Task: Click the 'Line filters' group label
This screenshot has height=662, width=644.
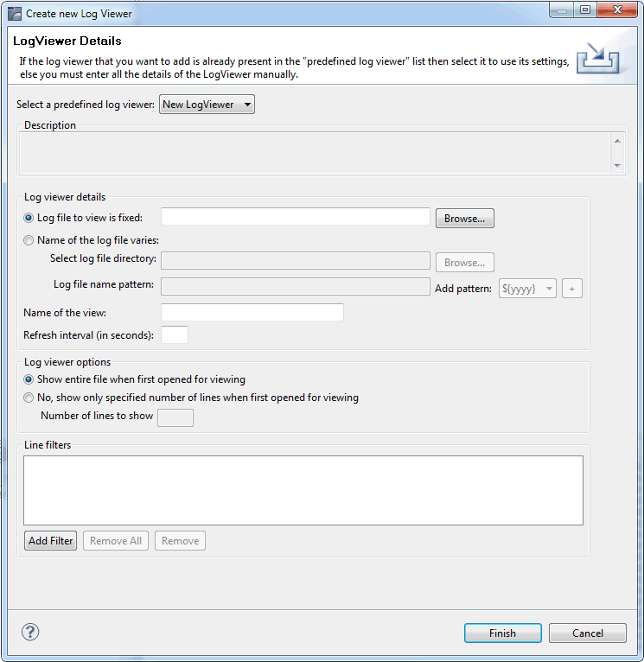Action: [48, 445]
